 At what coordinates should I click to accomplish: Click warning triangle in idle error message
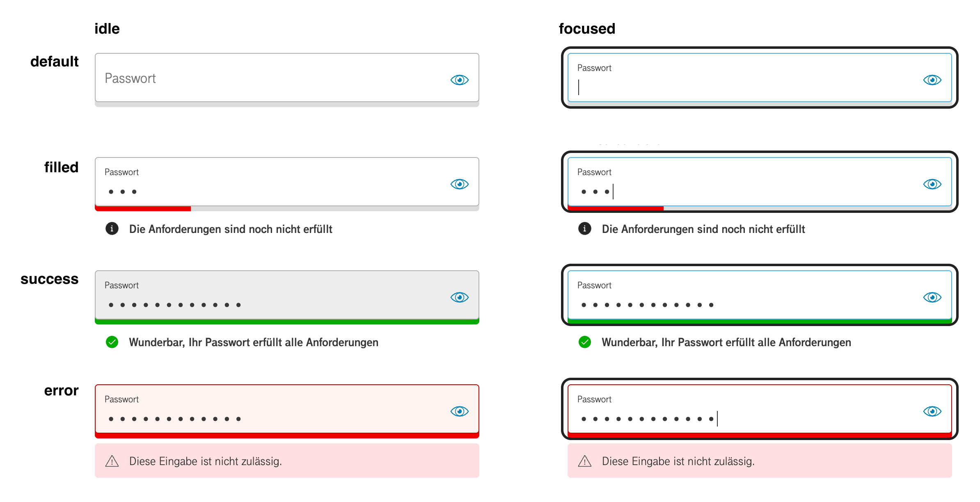112,461
